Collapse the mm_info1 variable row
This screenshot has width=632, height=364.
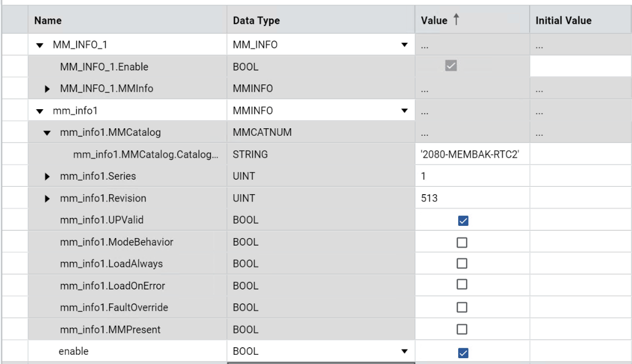click(x=40, y=111)
